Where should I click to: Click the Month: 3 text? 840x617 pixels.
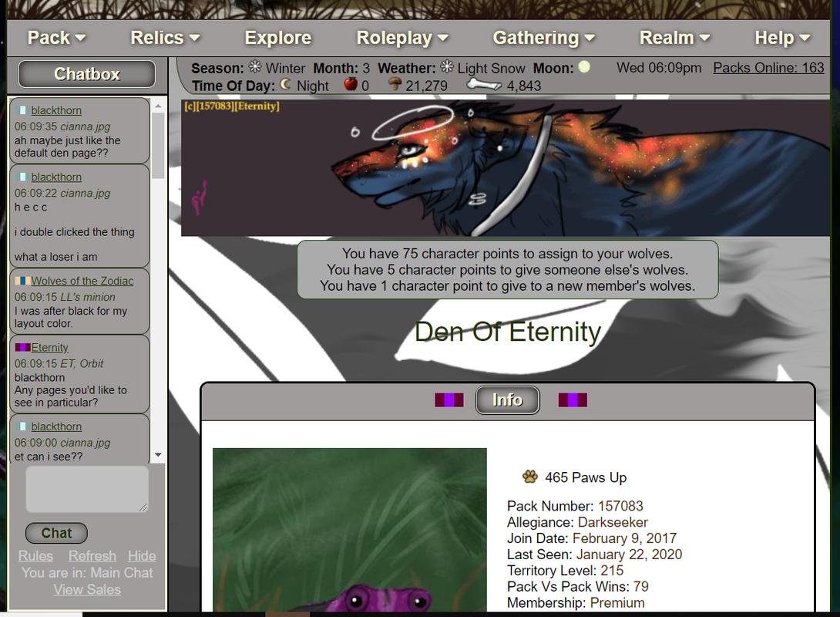[x=341, y=68]
